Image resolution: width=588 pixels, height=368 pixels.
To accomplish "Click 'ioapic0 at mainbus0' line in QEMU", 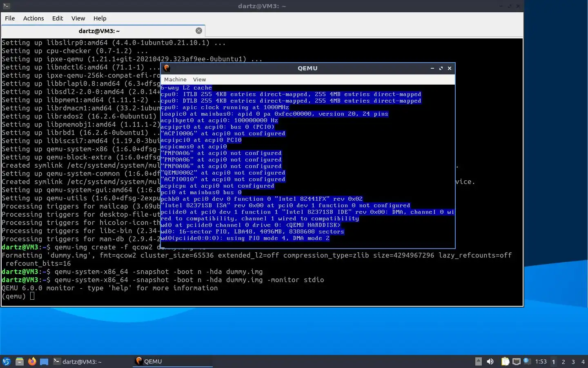I will 274,114.
